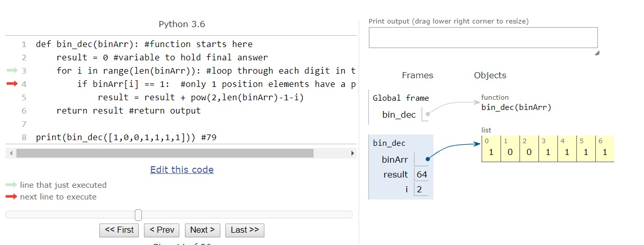Click line number 5 in the code gutter

24,97
